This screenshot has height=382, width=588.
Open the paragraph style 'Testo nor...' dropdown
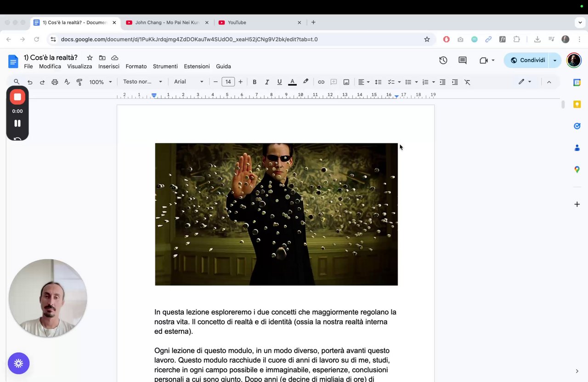tap(143, 82)
